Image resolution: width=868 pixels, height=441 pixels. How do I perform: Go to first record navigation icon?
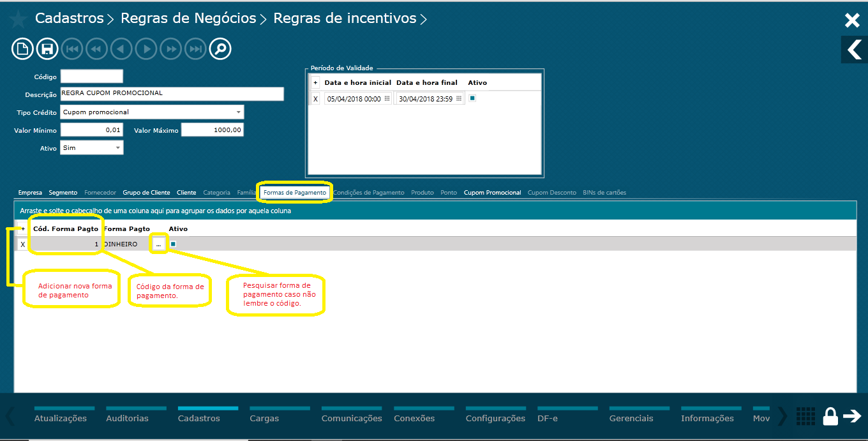pos(71,49)
